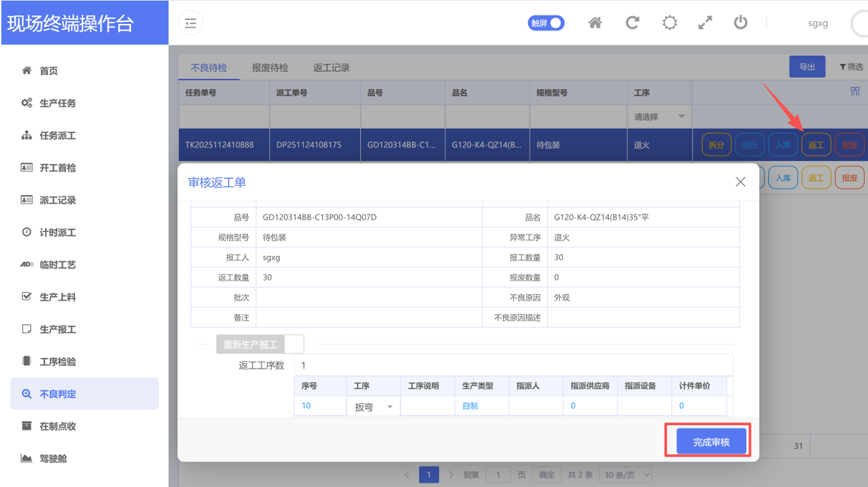Toggle the 重新生产报工 switch
Viewport: 868px width, 487px height.
click(x=260, y=345)
